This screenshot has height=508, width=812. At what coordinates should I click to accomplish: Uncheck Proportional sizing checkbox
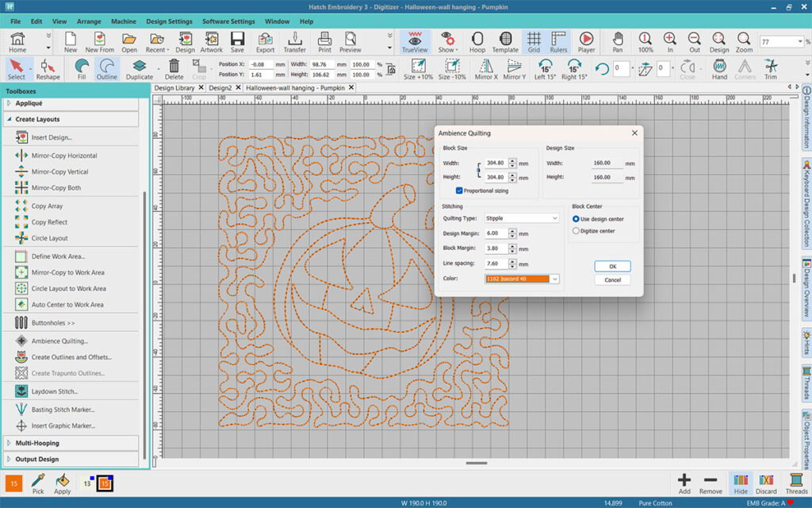(x=460, y=190)
